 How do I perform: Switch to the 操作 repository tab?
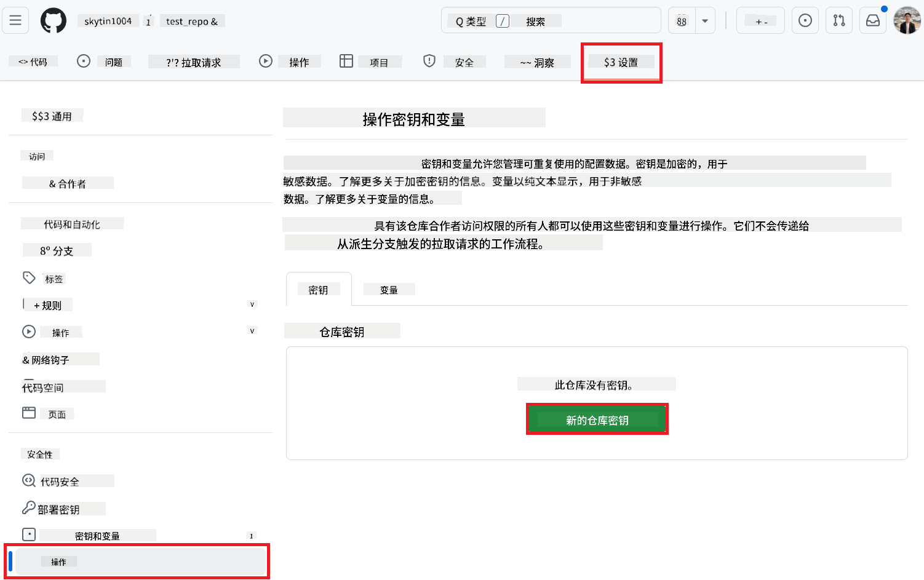tap(299, 62)
